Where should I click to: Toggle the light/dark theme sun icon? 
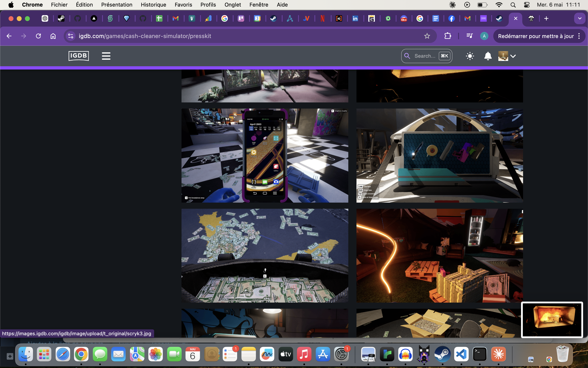pyautogui.click(x=470, y=56)
